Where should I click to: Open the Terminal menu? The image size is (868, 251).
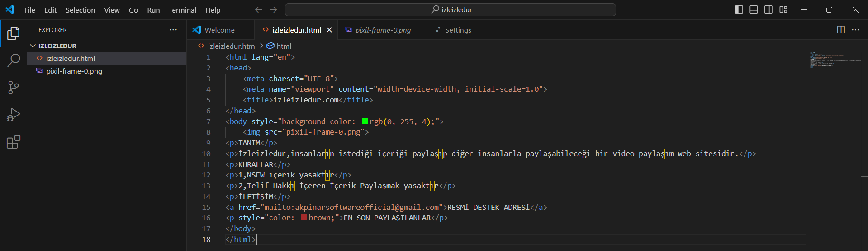(x=182, y=10)
